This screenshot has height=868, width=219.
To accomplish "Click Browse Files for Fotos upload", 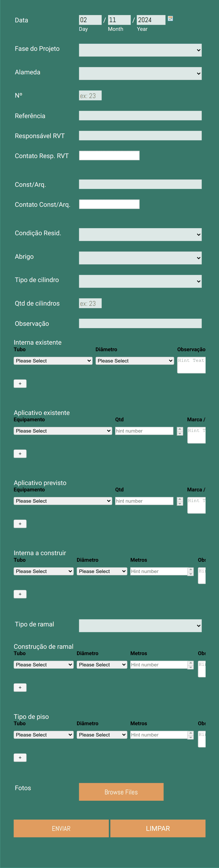I will point(121,792).
